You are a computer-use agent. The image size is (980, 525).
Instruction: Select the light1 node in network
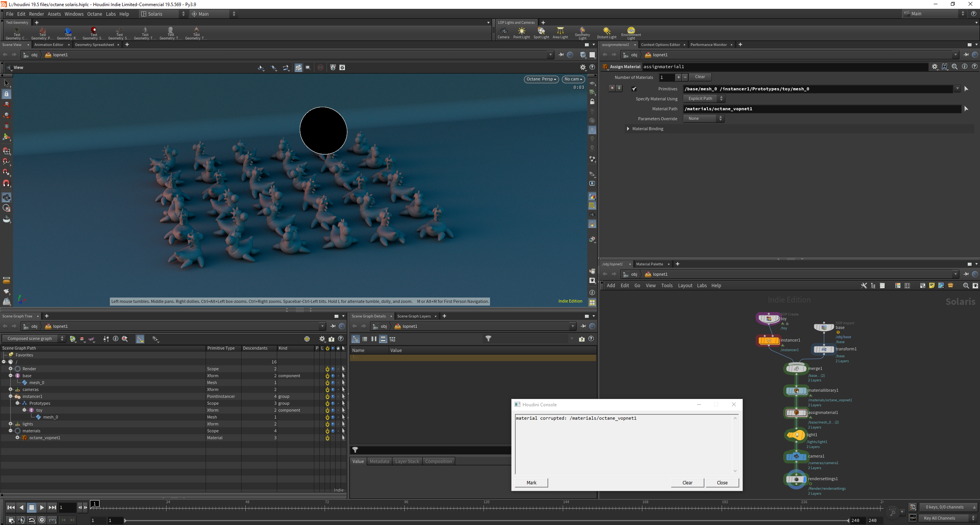coord(796,435)
